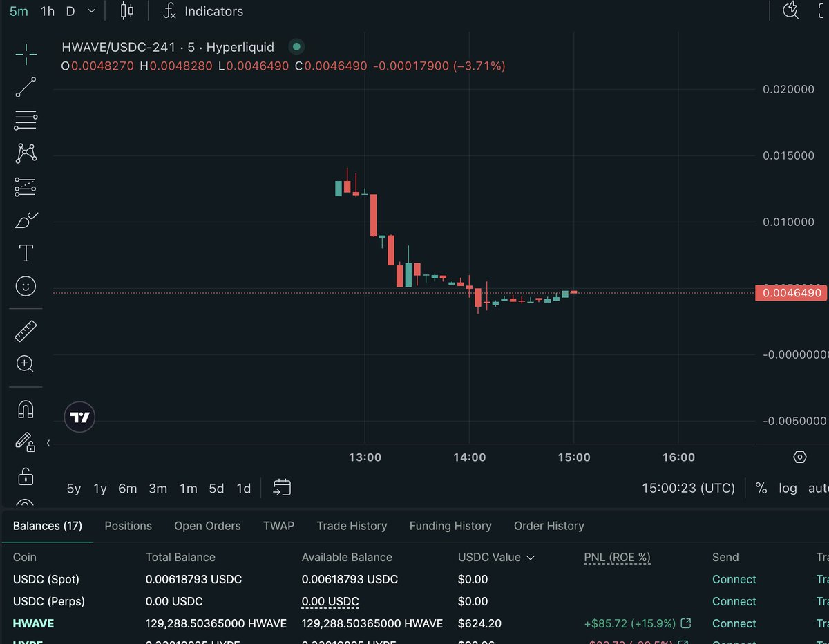Toggle percent scale mode
The image size is (829, 644).
761,489
